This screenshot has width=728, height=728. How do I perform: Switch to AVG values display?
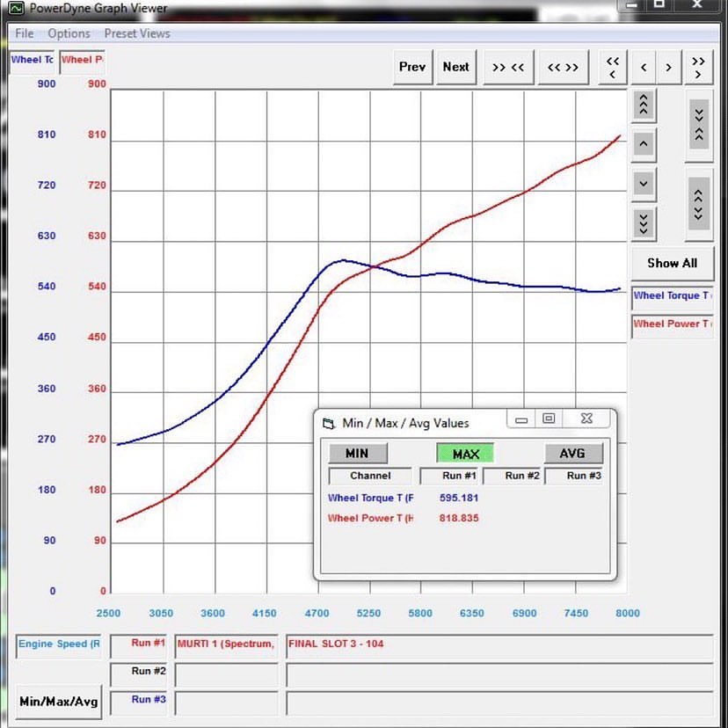[572, 454]
